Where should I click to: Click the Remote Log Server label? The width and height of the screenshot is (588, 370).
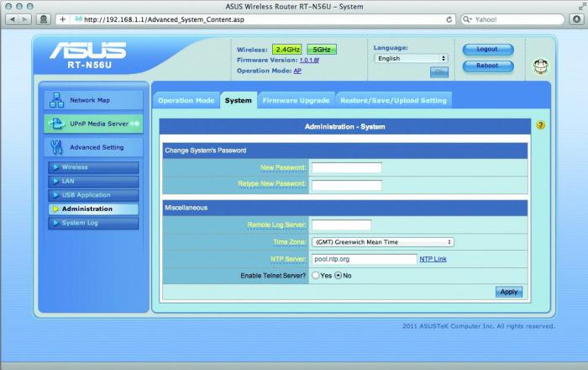tap(276, 225)
